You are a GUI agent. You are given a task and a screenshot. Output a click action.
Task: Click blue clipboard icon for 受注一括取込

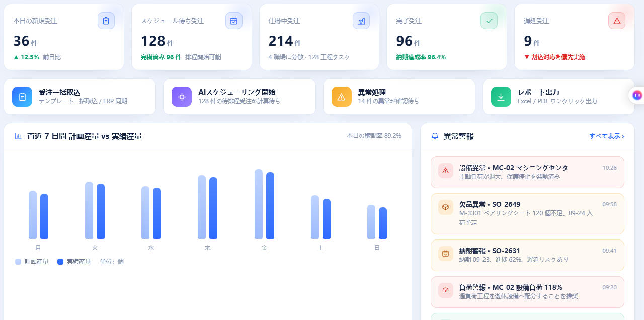pos(22,97)
